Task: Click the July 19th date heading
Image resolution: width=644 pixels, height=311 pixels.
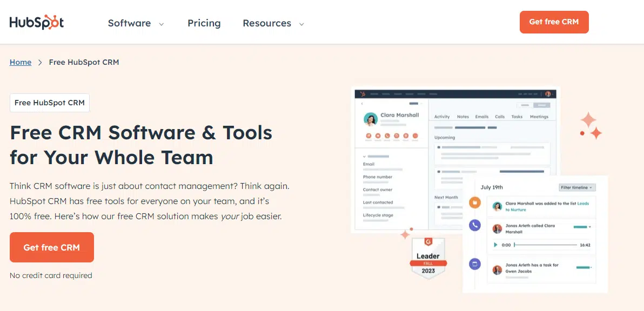Action: (492, 187)
